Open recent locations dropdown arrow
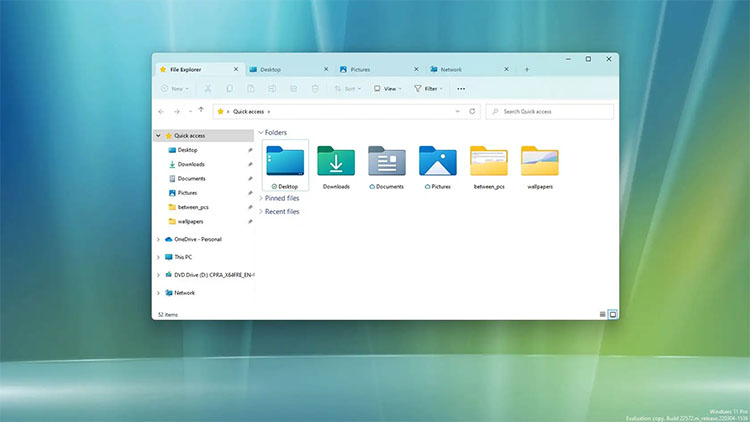The height and width of the screenshot is (422, 750). (x=190, y=111)
